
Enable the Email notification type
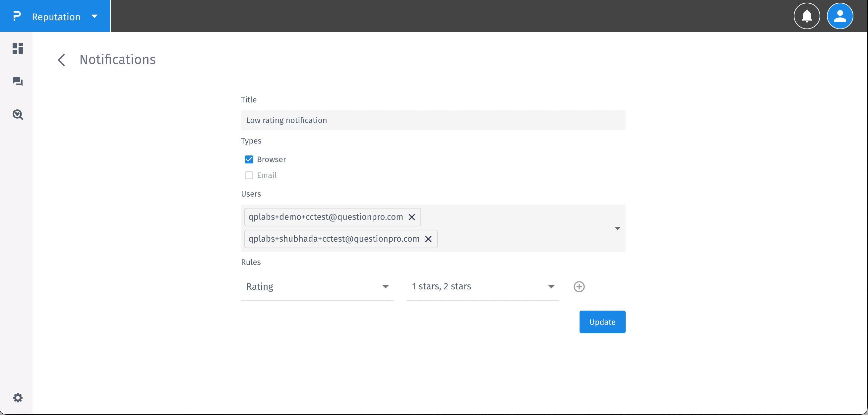[x=249, y=175]
